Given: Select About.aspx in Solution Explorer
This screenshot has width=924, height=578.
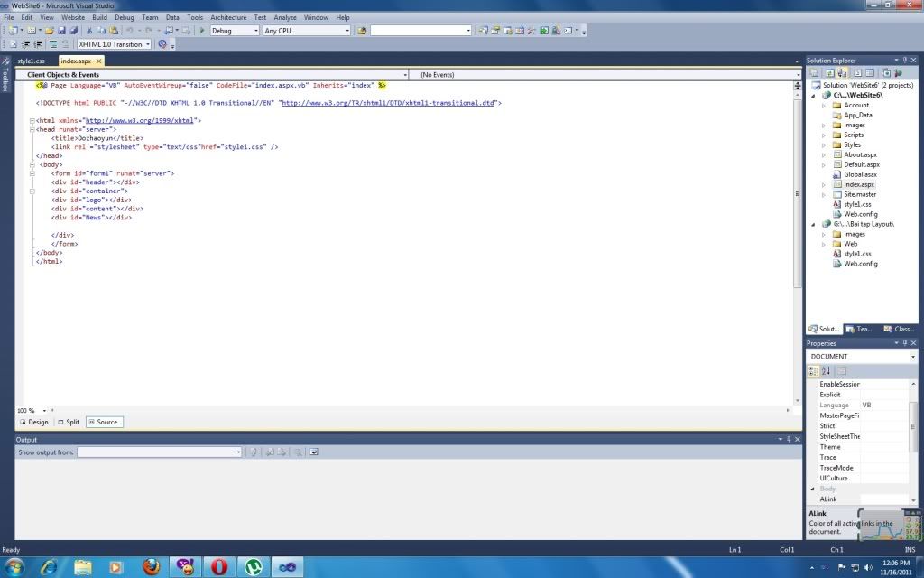Looking at the screenshot, I should (860, 155).
